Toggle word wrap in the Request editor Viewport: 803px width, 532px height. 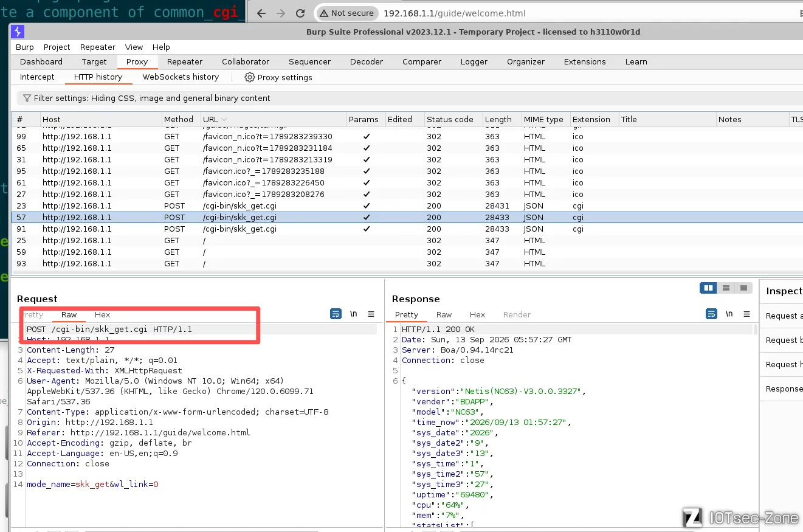336,314
